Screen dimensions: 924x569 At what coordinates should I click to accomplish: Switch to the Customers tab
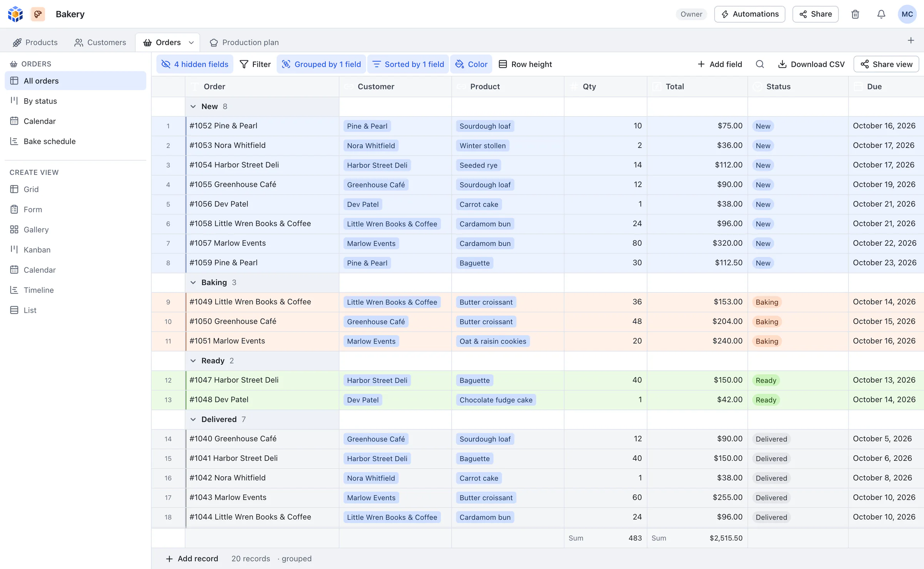pyautogui.click(x=100, y=42)
